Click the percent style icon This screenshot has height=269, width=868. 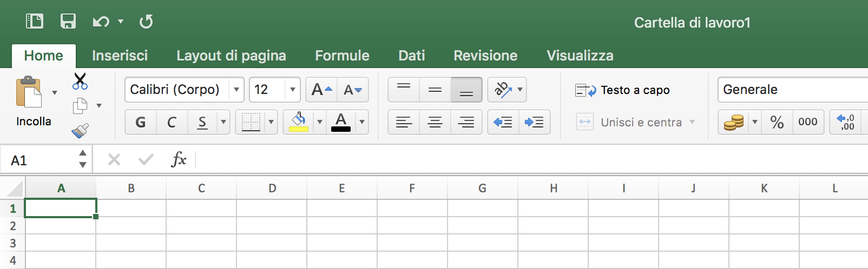pos(777,123)
